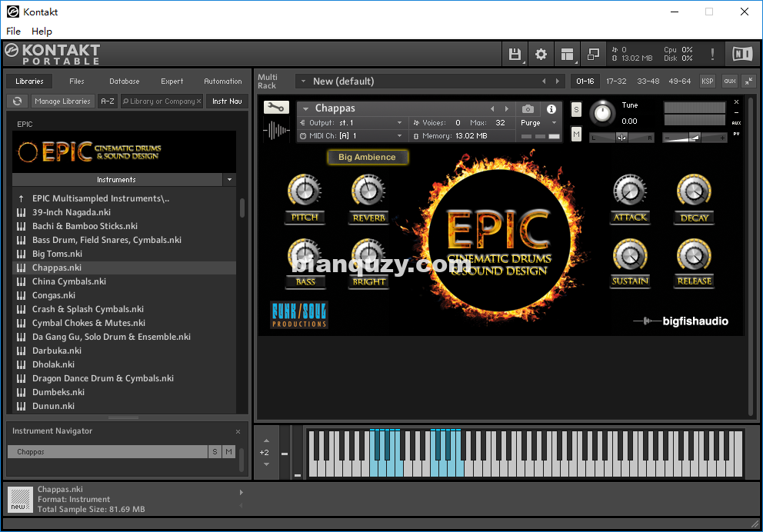Open the Instruments dropdown arrow in library
The image size is (763, 532).
click(x=229, y=179)
